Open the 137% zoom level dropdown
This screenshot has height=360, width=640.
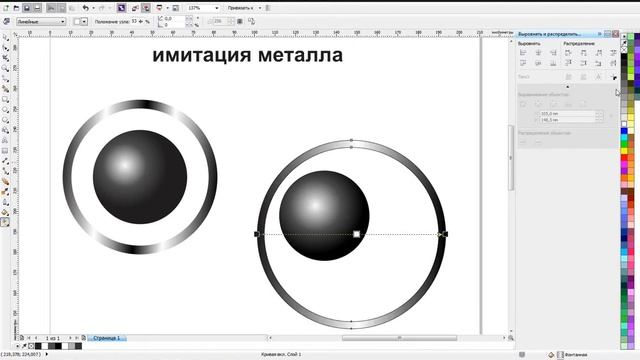point(217,8)
